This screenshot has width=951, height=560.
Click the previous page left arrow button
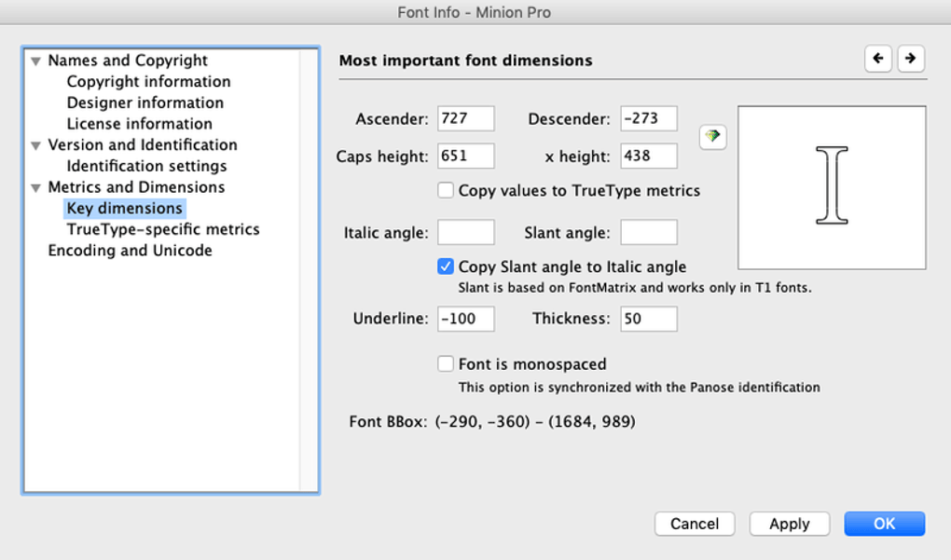coord(877,59)
